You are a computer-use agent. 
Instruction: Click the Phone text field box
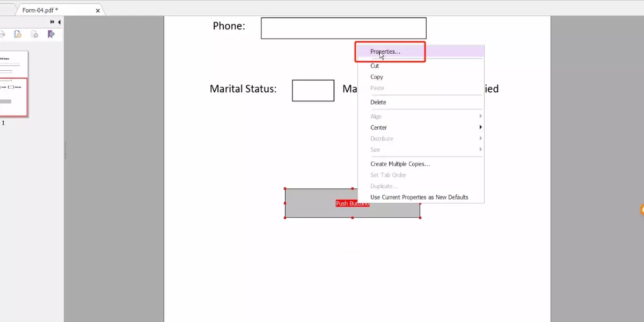coord(343,27)
